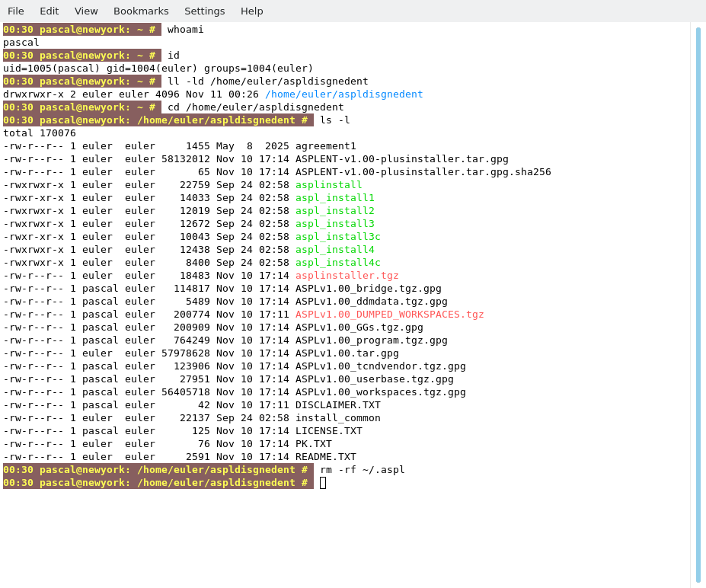Click the green aspl_install4c filename
The height and width of the screenshot is (588, 706).
[337, 263]
